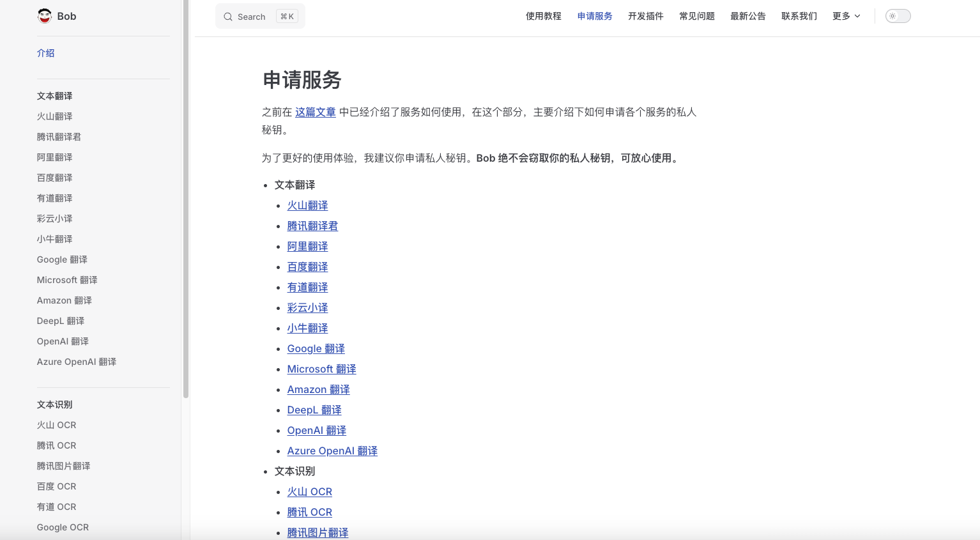
Task: Open the 腾讯 OCR link in main content
Action: pyautogui.click(x=309, y=512)
